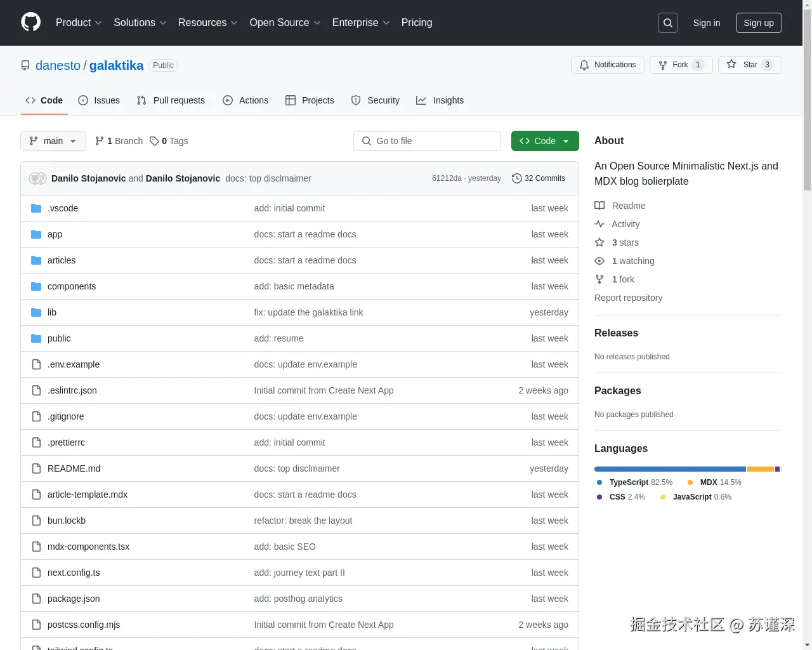
Task: Open the main branch selector dropdown
Action: click(53, 141)
